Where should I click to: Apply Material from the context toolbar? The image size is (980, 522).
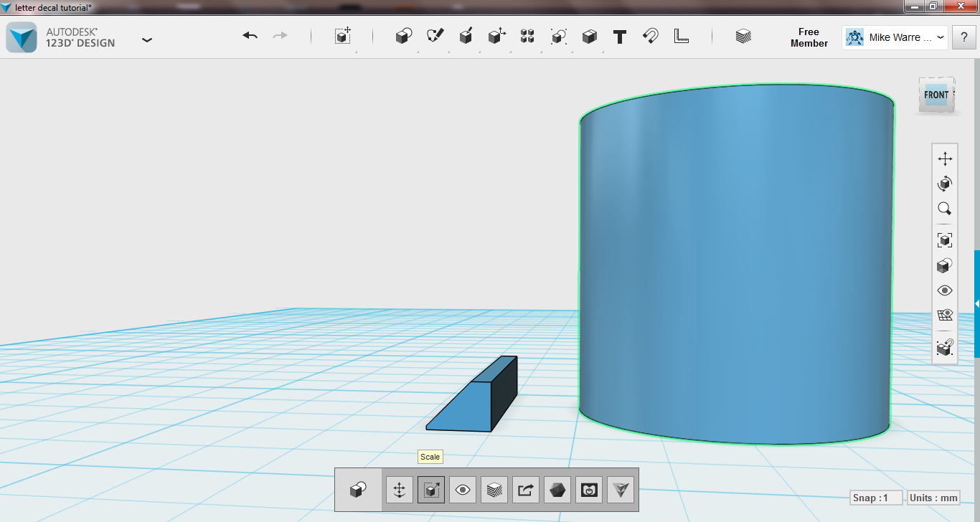pos(494,490)
